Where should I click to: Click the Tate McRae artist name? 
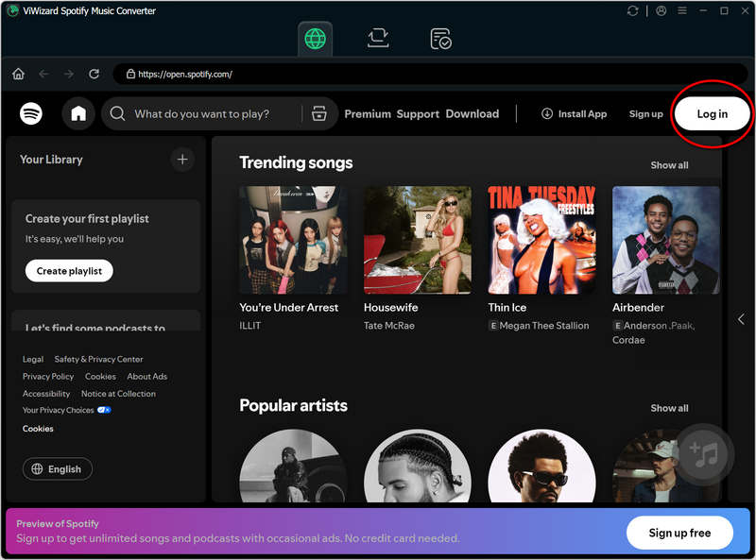pyautogui.click(x=389, y=326)
